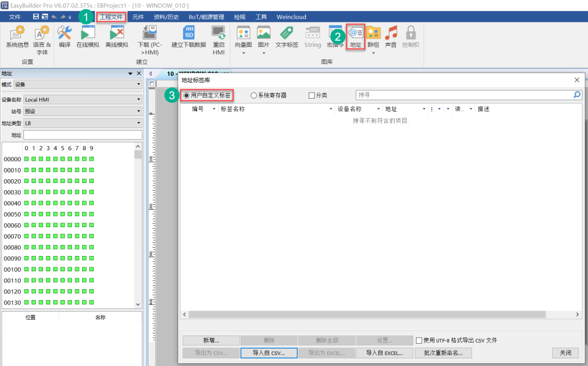Click Import from EXCEL button
588x366 pixels.
pyautogui.click(x=384, y=353)
